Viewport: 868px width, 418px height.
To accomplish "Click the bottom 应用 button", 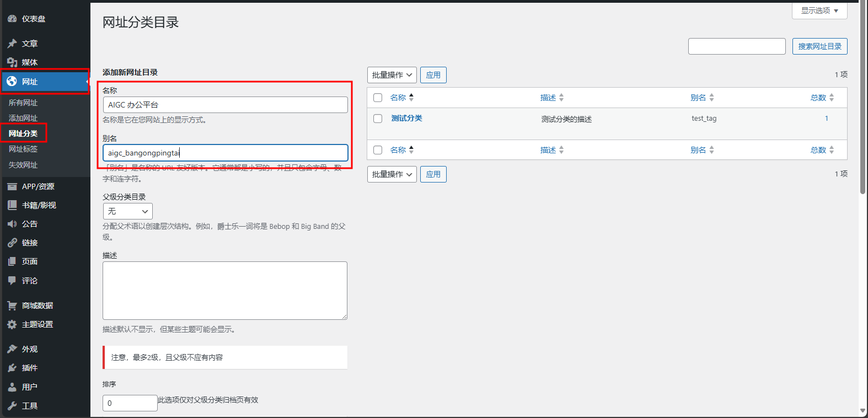I will (433, 174).
